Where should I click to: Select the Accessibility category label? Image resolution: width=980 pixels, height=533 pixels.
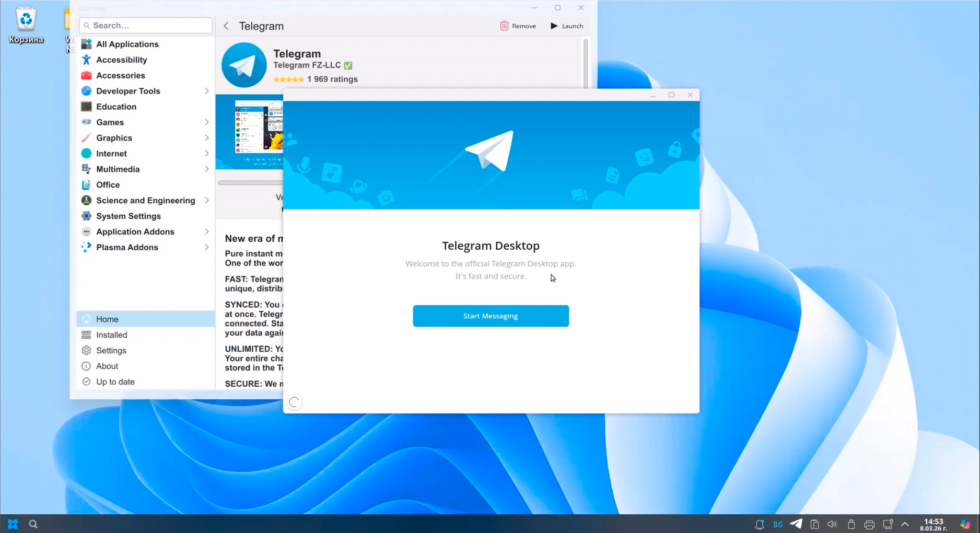coord(122,60)
